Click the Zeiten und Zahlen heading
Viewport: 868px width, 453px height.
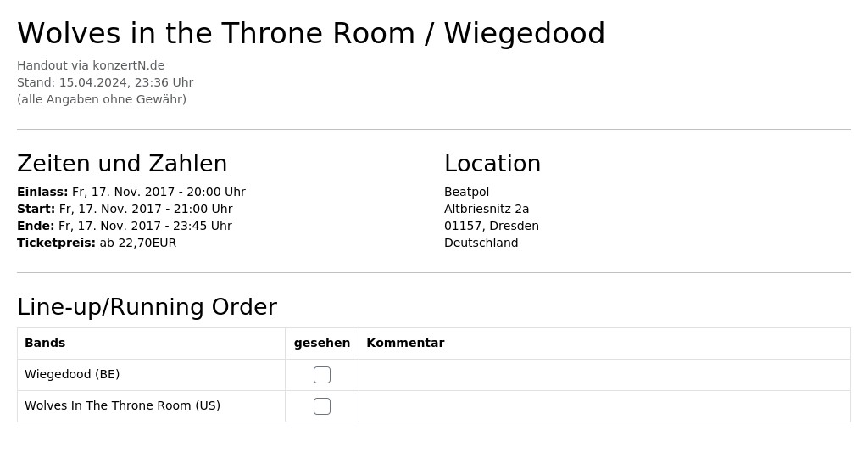click(x=122, y=164)
